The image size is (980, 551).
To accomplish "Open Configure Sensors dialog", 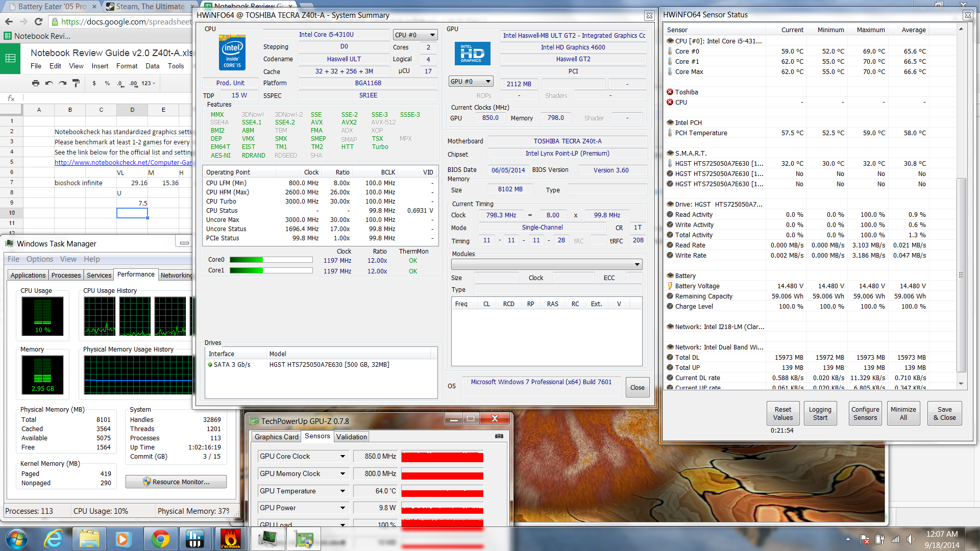I will tap(865, 413).
